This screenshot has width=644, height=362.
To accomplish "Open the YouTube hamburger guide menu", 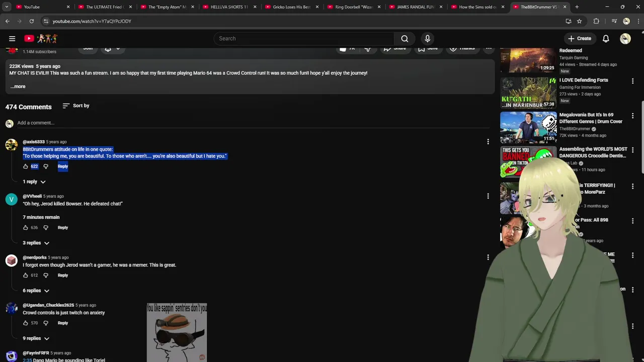I will pyautogui.click(x=12, y=38).
